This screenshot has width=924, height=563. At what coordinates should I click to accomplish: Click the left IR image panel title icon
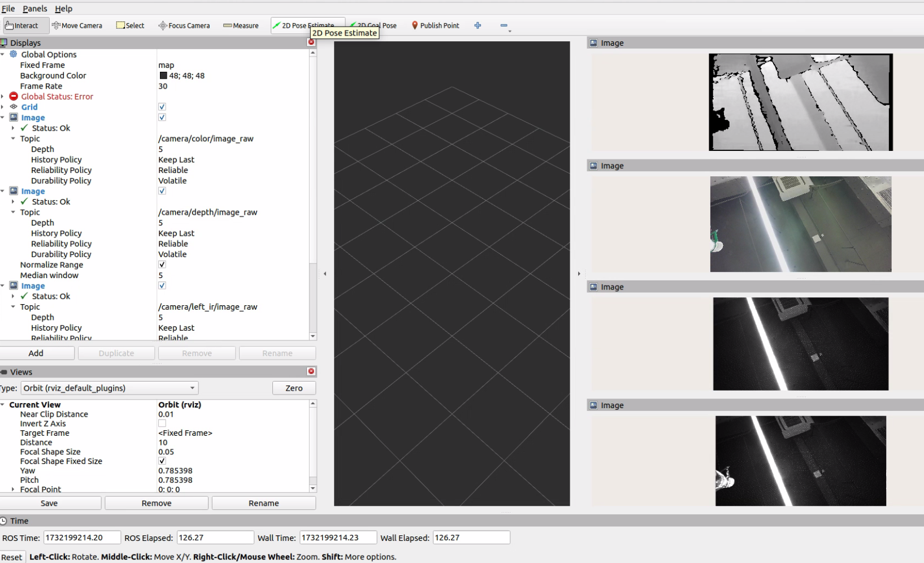[x=593, y=287]
